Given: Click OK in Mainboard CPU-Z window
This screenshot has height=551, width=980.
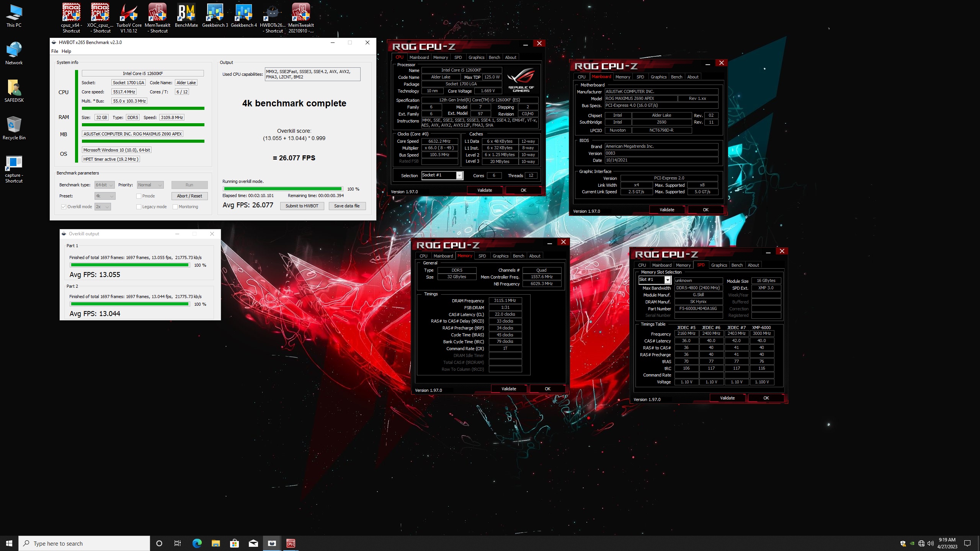Looking at the screenshot, I should pyautogui.click(x=706, y=210).
